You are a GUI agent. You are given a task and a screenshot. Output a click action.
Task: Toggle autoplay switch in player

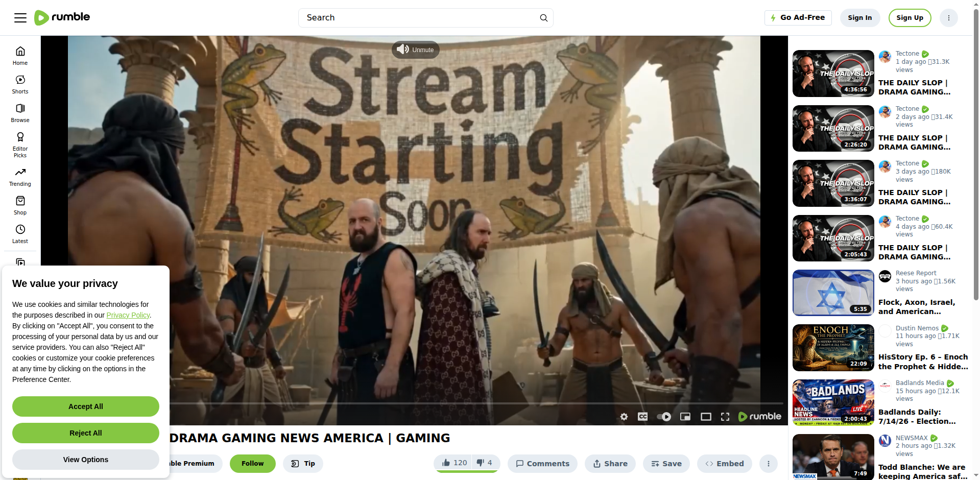coord(664,417)
